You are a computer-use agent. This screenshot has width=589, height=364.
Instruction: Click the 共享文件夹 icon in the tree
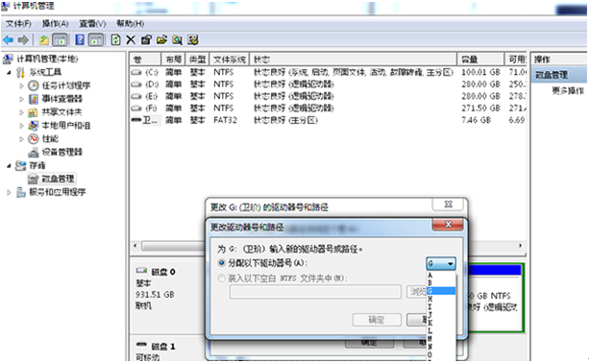(33, 112)
